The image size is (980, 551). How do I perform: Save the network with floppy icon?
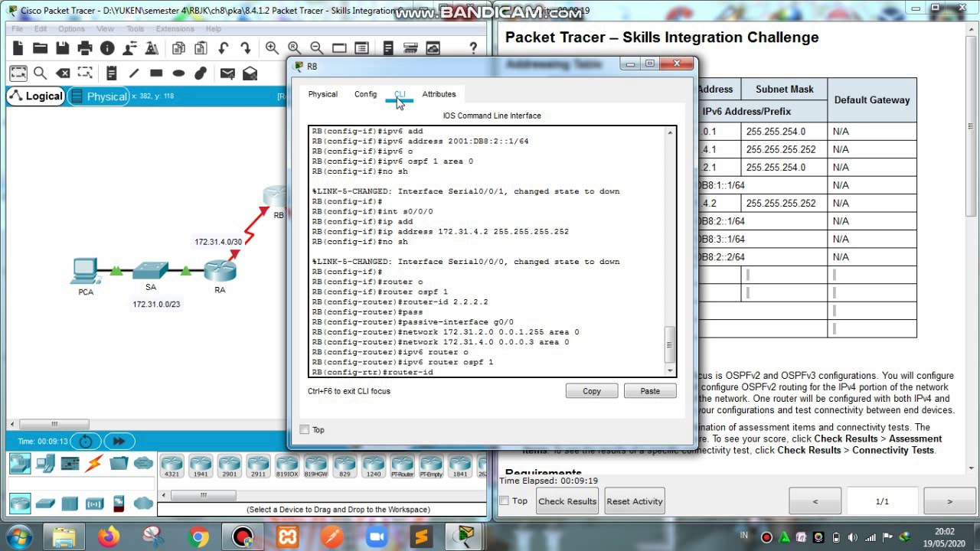(x=62, y=48)
